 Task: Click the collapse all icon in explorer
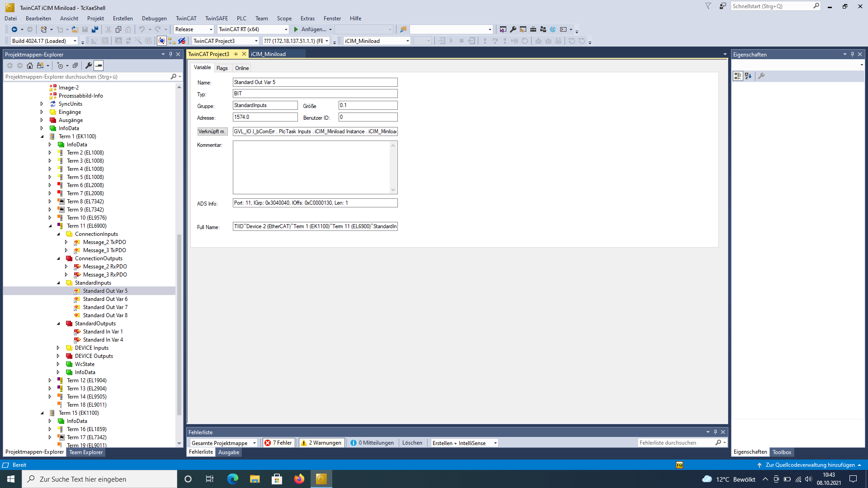pos(75,66)
